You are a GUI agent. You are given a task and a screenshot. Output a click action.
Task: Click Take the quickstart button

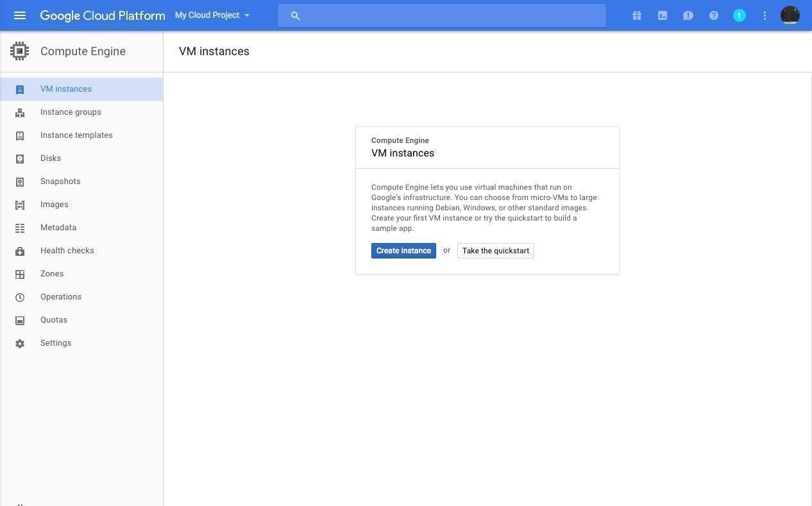point(496,251)
